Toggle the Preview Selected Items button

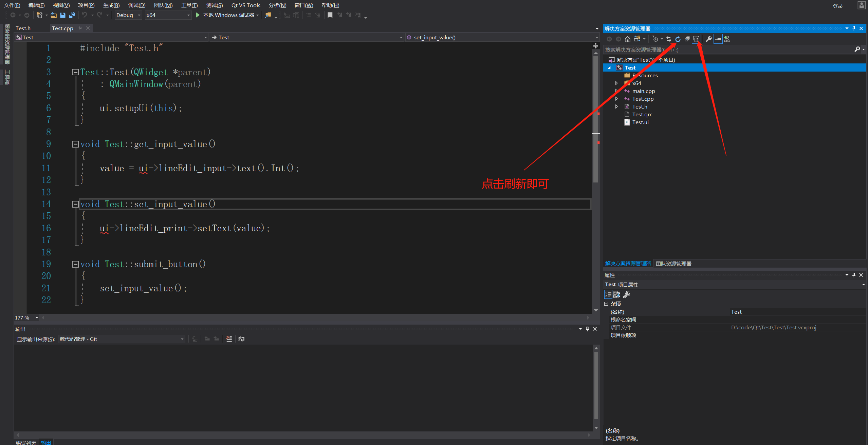pyautogui.click(x=718, y=39)
